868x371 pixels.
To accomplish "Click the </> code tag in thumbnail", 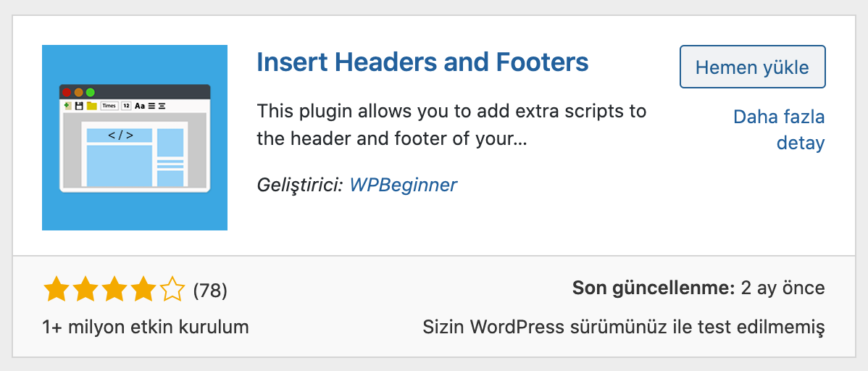I will click(120, 135).
